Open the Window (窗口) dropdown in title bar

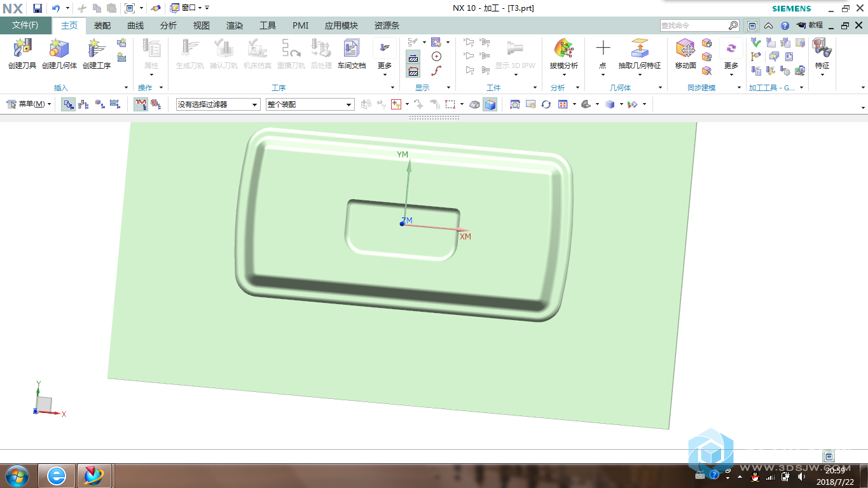coord(186,8)
